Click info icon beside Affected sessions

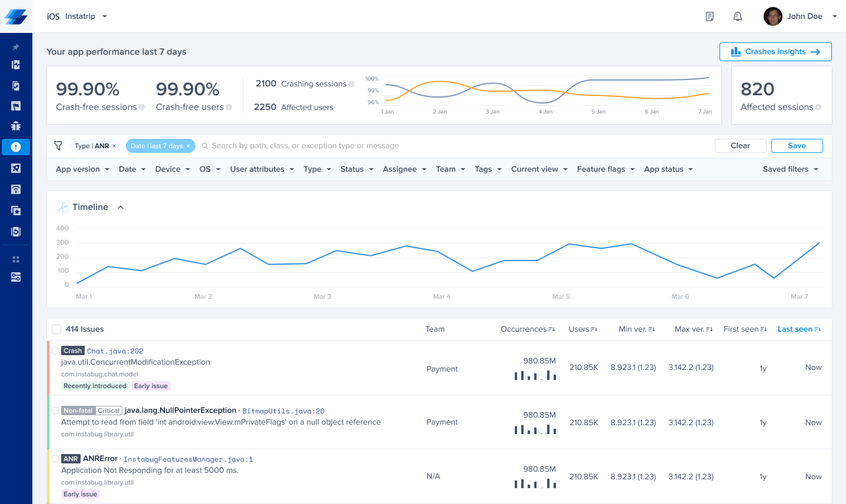point(818,107)
